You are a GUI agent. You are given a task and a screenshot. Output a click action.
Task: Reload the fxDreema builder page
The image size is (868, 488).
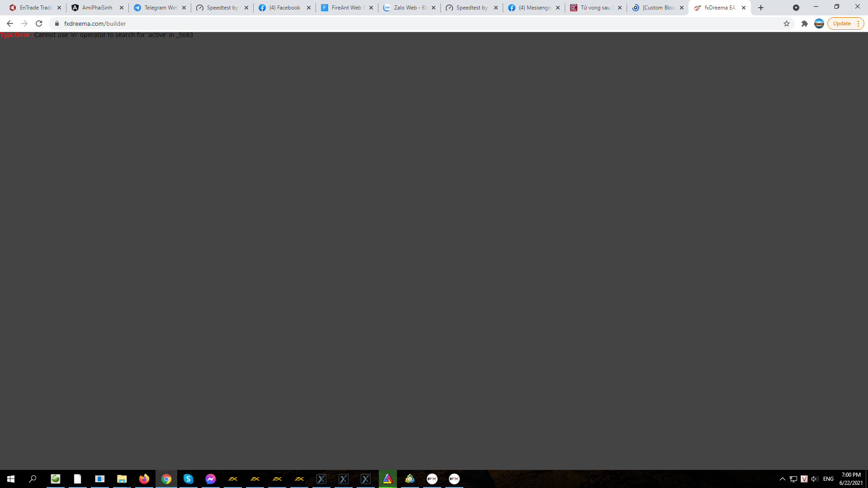click(x=39, y=23)
